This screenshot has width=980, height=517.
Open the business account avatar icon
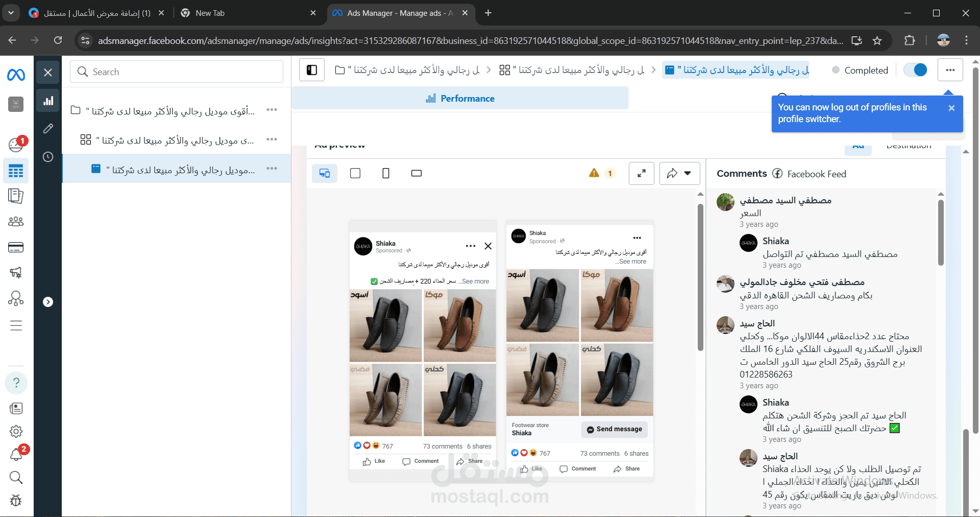tap(16, 104)
